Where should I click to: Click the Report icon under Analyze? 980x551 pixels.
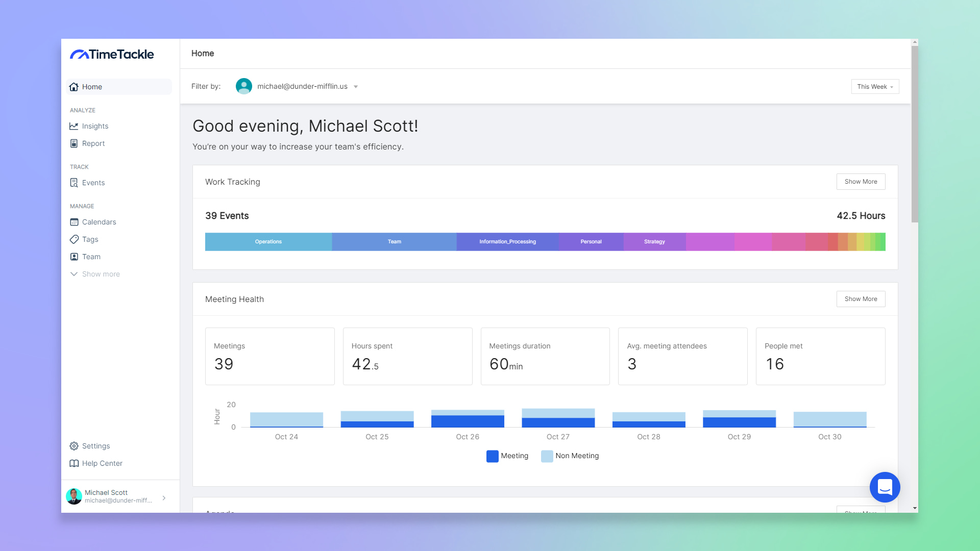(x=74, y=143)
